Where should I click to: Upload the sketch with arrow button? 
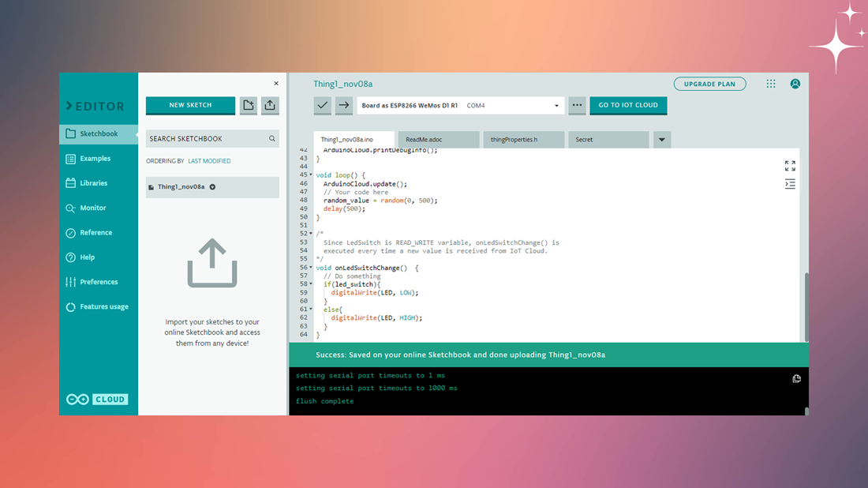(344, 105)
